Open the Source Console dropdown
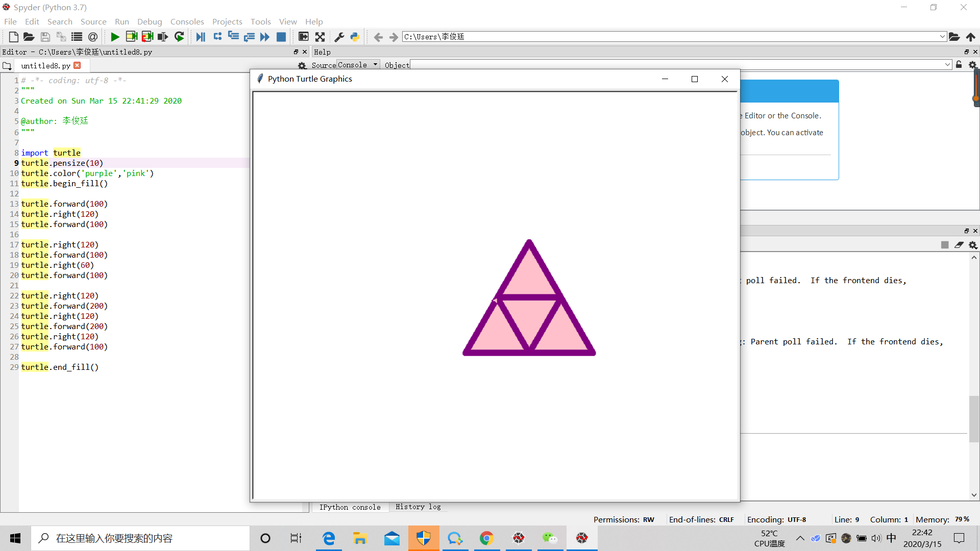The height and width of the screenshot is (551, 980). [x=358, y=65]
